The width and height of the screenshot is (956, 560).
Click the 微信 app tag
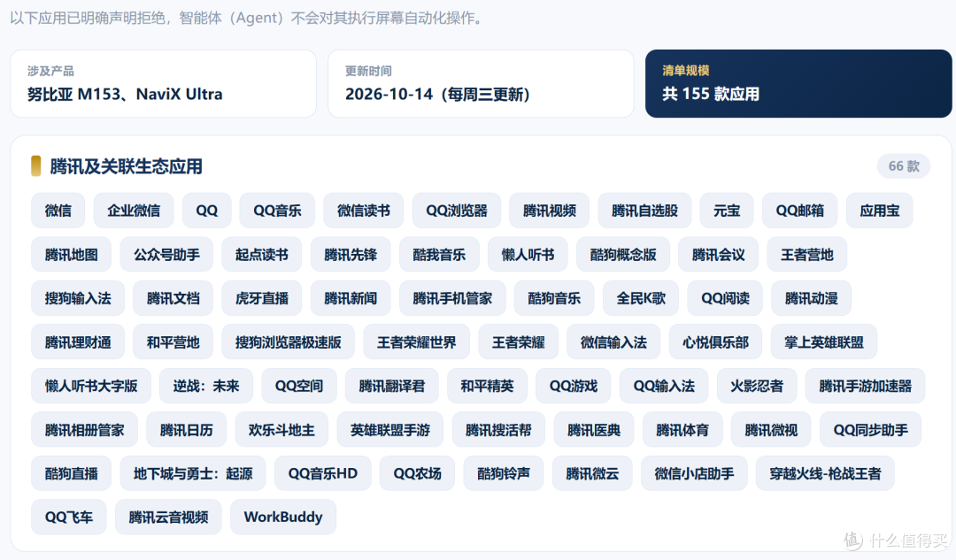pyautogui.click(x=58, y=211)
